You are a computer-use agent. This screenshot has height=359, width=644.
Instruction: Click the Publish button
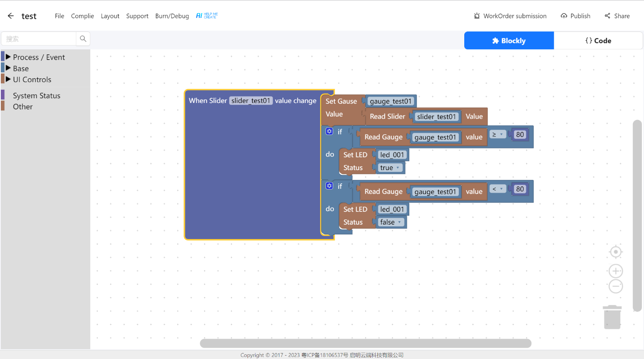pos(575,16)
